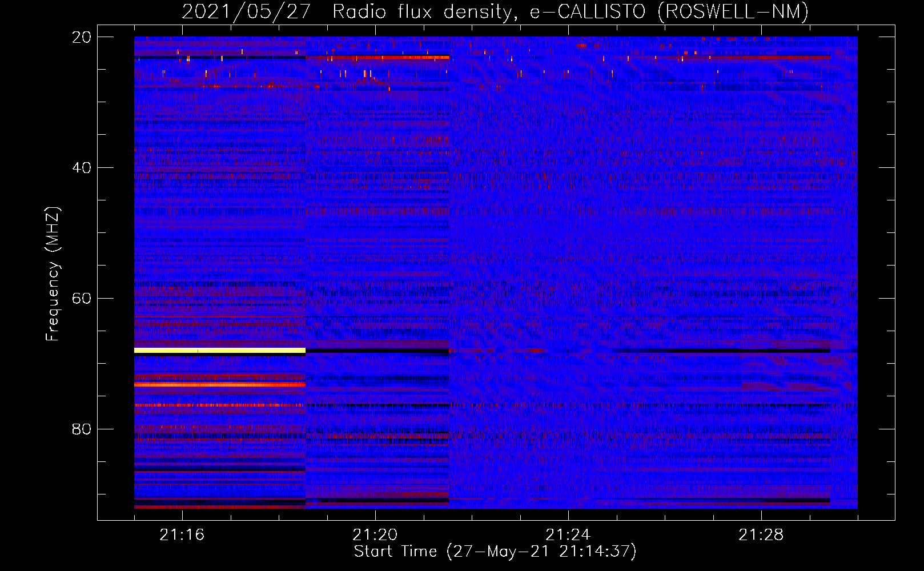The height and width of the screenshot is (571, 924).
Task: Click the bright white band near 68 MHz
Action: pyautogui.click(x=220, y=350)
